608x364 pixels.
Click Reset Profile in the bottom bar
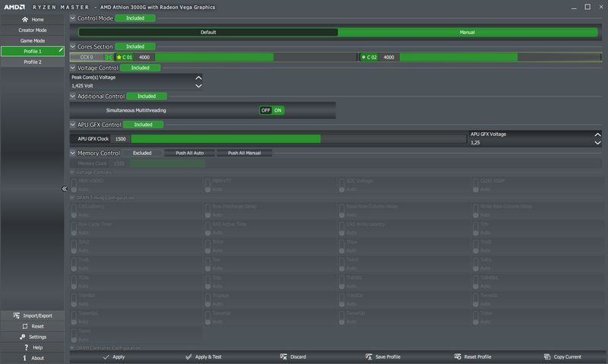point(473,356)
